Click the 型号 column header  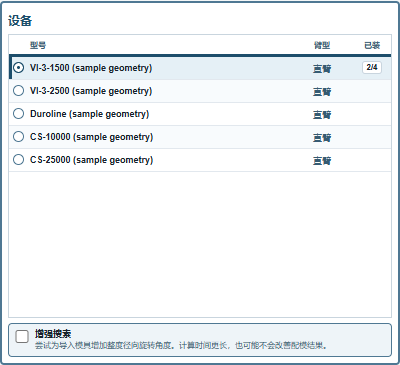[38, 45]
